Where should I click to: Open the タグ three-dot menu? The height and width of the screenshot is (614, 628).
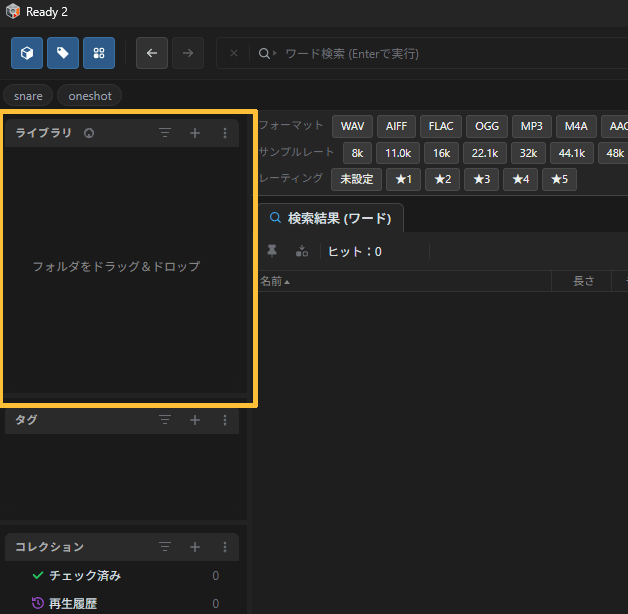(x=225, y=420)
